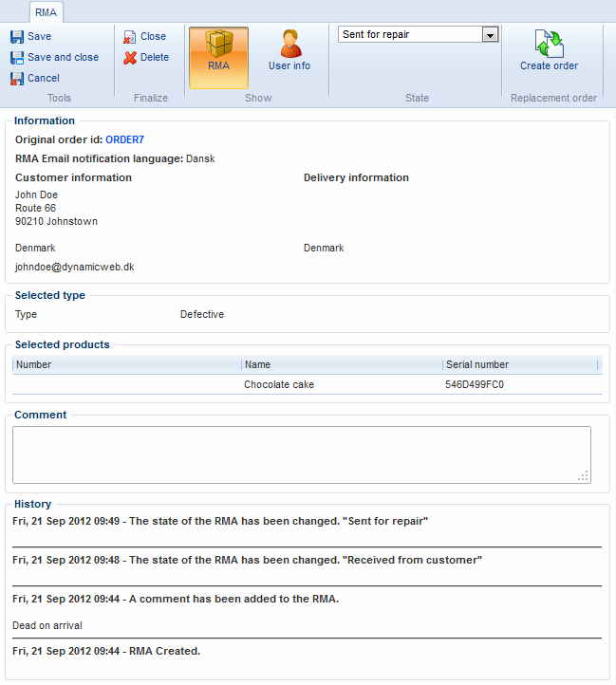Click the Save and close icon
This screenshot has width=616, height=685.
tap(17, 58)
